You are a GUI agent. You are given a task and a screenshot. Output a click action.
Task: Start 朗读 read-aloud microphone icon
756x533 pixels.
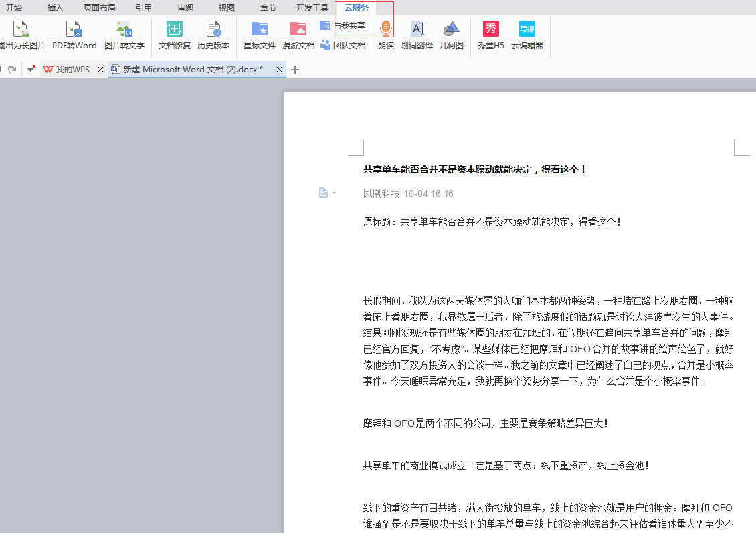[x=385, y=30]
